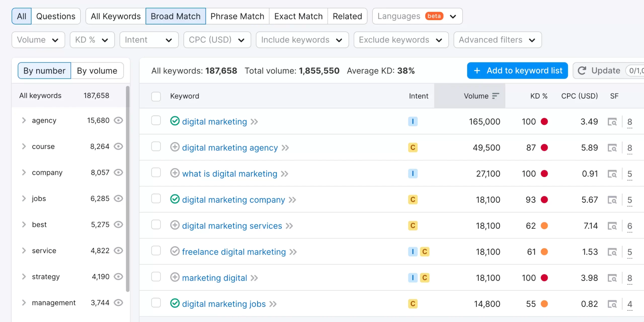The width and height of the screenshot is (644, 322).
Task: Switch to the Phrase Match tab
Action: coord(237,16)
